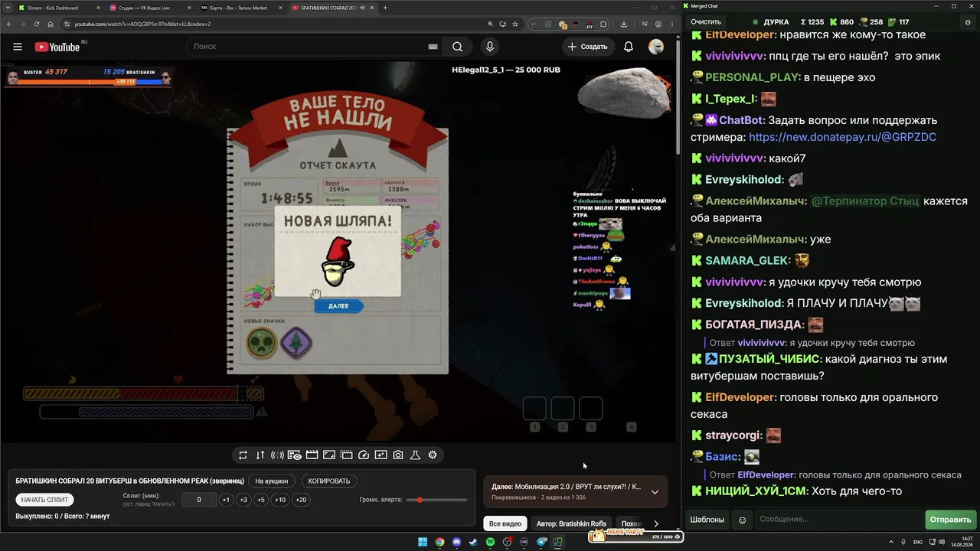Open Steam from the taskbar
The image size is (980, 551).
coord(474,543)
